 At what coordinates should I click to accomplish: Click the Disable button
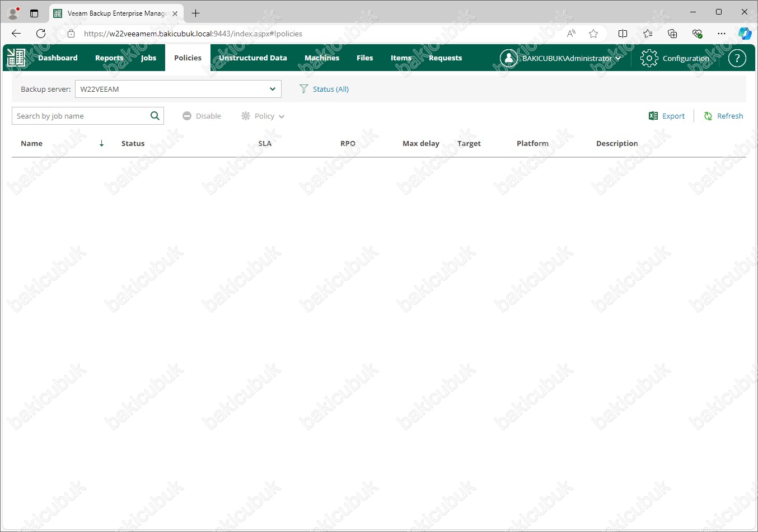pyautogui.click(x=202, y=116)
